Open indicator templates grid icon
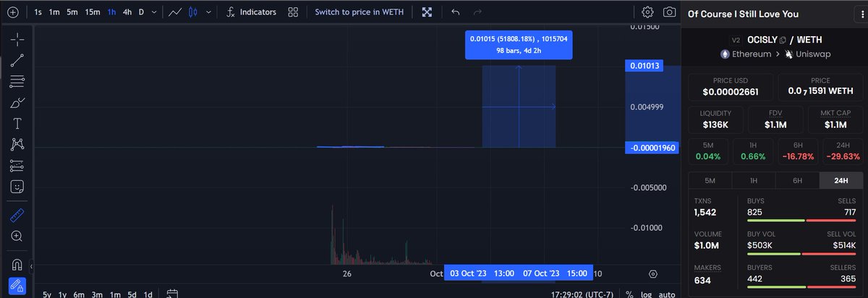Viewport: 868px width, 298px height. pos(292,12)
